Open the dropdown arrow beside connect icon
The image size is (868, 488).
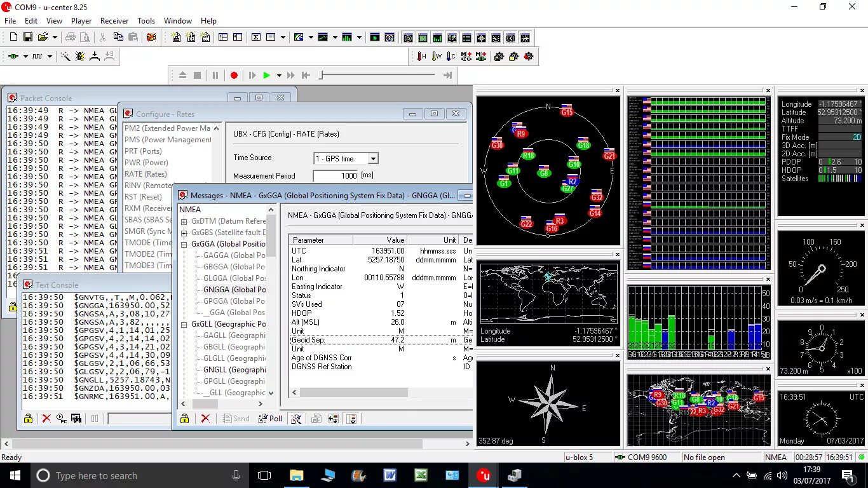coord(25,57)
